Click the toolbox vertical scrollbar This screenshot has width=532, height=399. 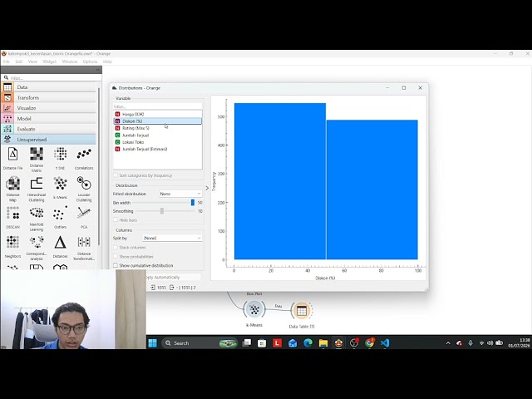[99, 166]
